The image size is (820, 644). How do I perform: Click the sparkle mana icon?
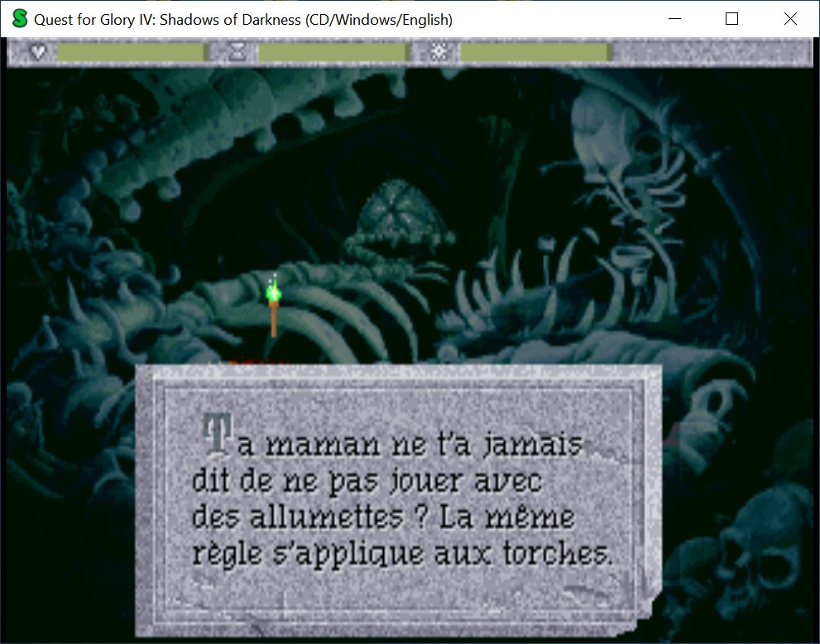pyautogui.click(x=439, y=52)
